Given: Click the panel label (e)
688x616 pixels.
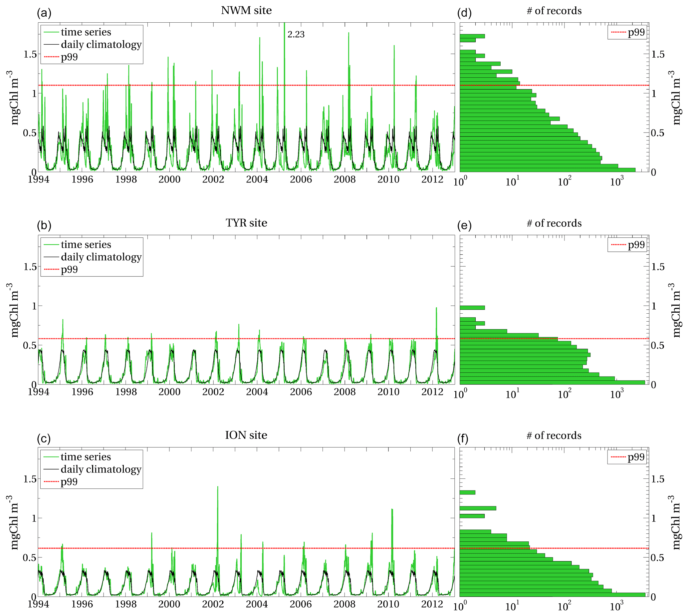Looking at the screenshot, I should [x=464, y=226].
